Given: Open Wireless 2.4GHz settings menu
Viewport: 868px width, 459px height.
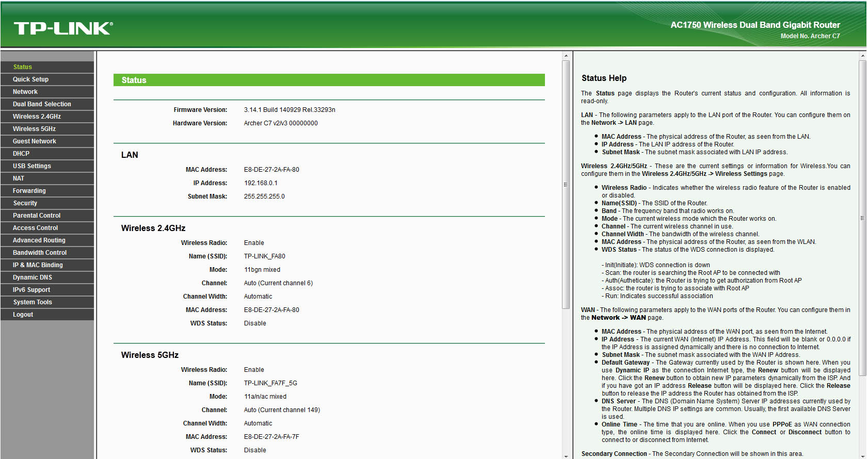Looking at the screenshot, I should [47, 117].
